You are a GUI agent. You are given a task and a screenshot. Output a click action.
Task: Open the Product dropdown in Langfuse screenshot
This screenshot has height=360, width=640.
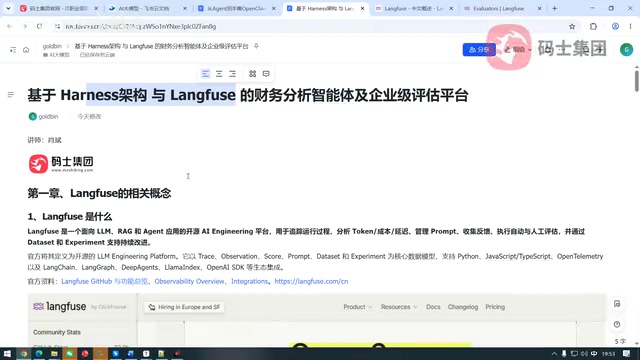point(358,307)
